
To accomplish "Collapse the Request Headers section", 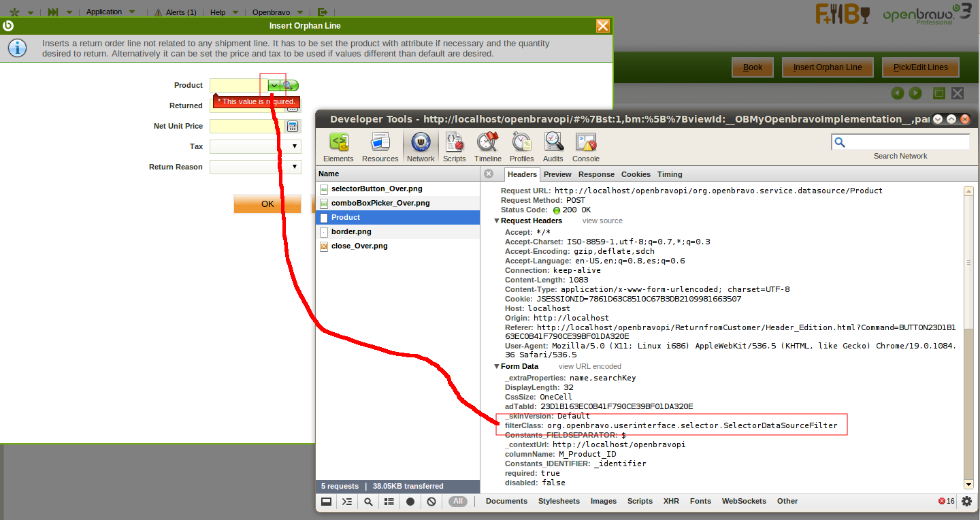I will click(497, 221).
